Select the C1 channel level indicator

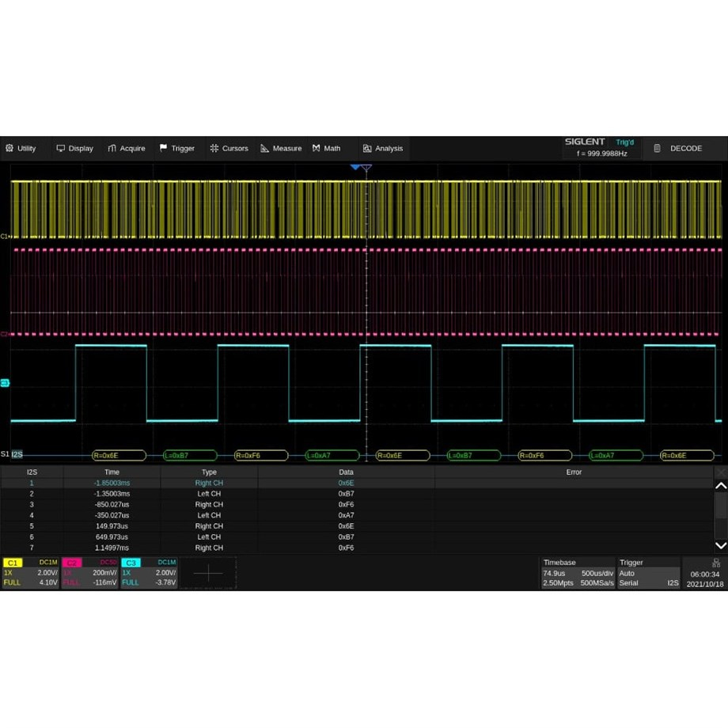pos(5,237)
